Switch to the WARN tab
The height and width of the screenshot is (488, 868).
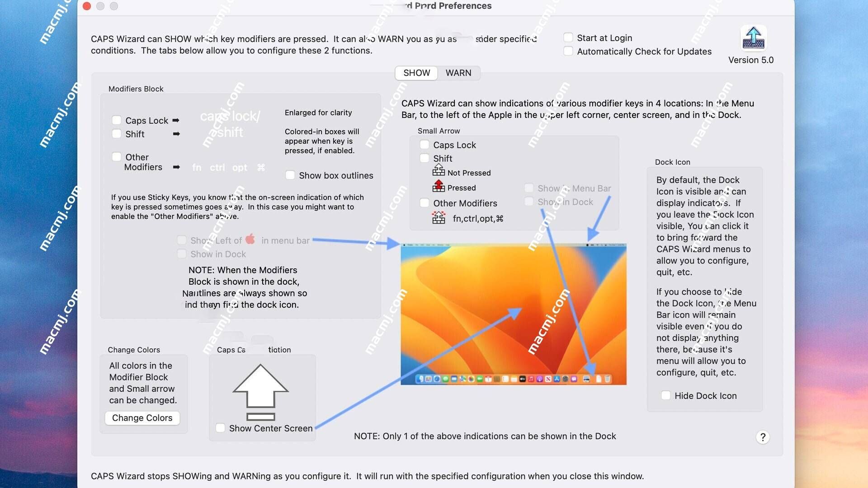(x=458, y=73)
